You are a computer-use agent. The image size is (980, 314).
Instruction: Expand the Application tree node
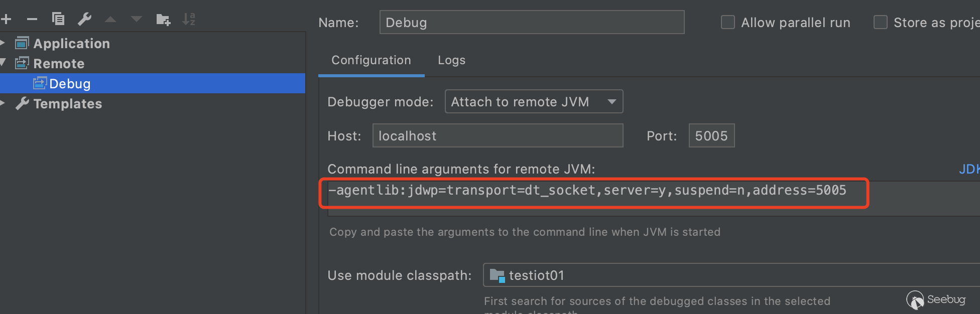pyautogui.click(x=3, y=43)
